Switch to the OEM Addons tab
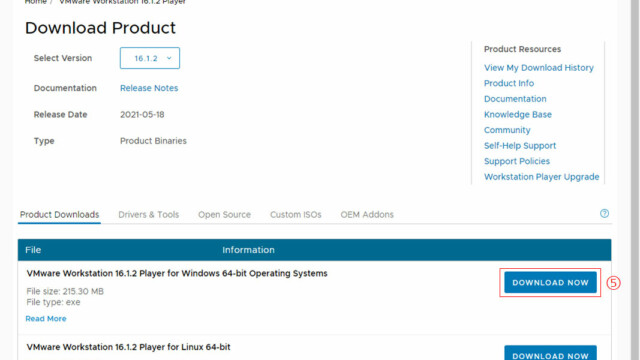Viewport: 640px width, 360px height. tap(367, 215)
